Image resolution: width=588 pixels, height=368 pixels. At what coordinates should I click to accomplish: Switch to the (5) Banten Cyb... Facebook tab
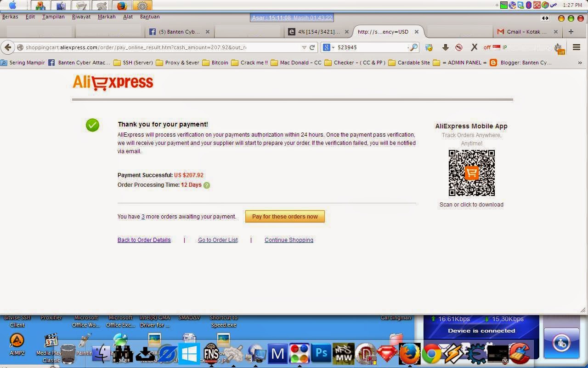tap(179, 32)
